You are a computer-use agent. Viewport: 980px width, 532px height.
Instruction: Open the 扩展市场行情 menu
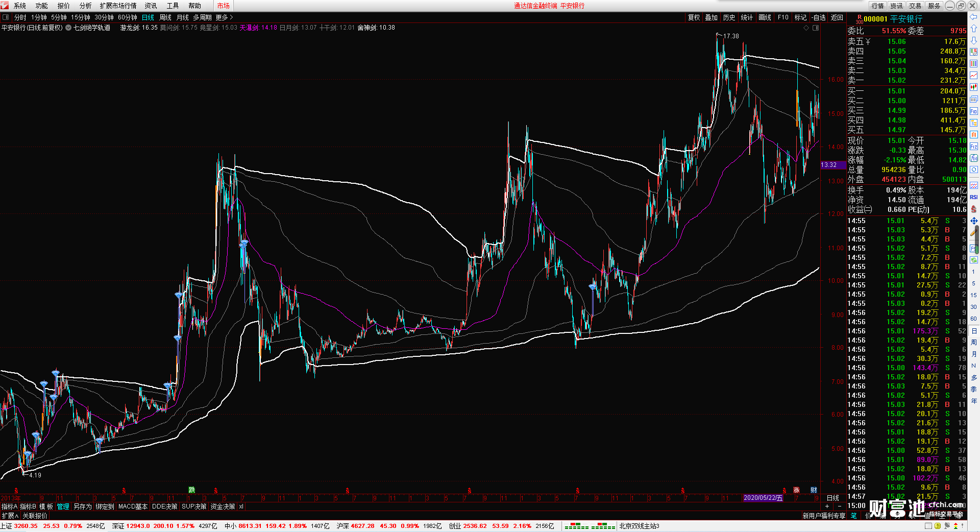pos(118,6)
